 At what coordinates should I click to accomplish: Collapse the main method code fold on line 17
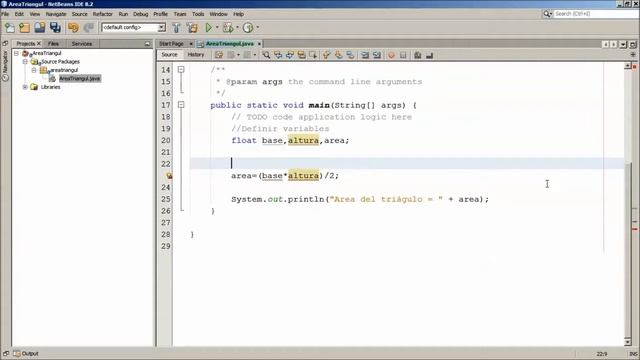point(181,105)
